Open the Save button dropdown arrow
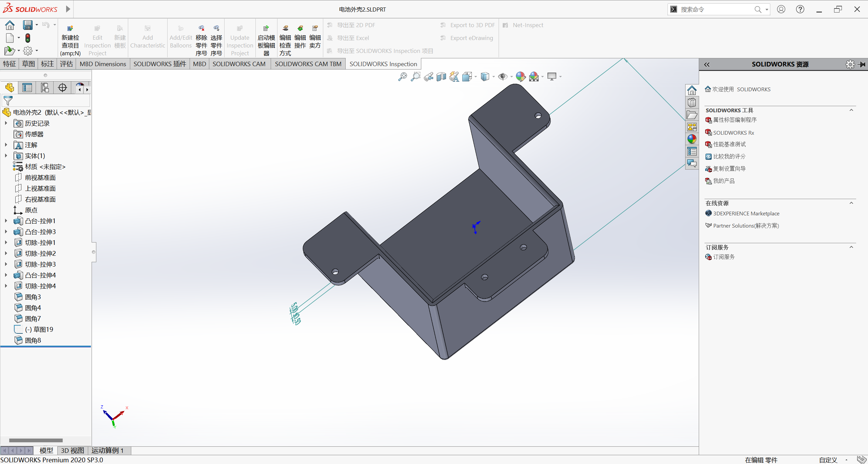This screenshot has height=464, width=868. [x=37, y=25]
